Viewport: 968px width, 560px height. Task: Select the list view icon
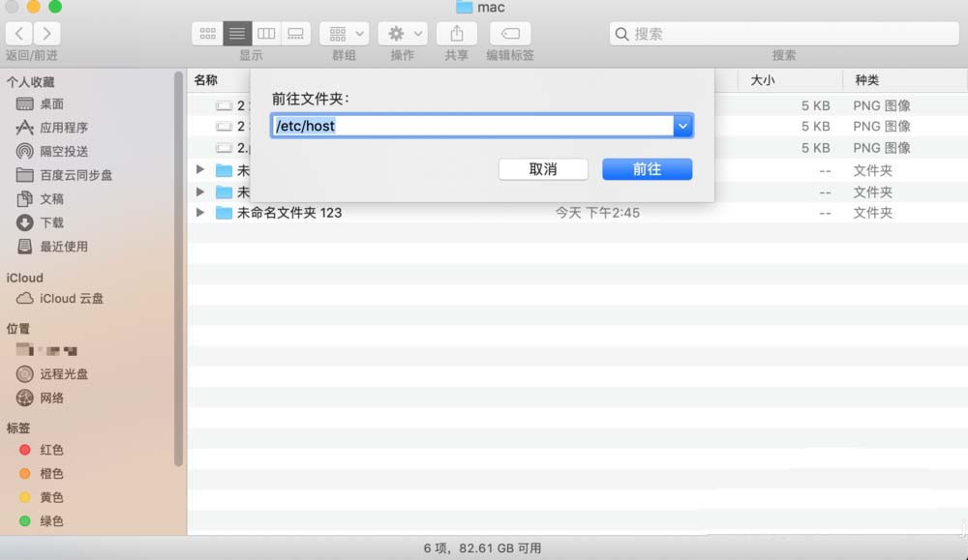pos(237,32)
